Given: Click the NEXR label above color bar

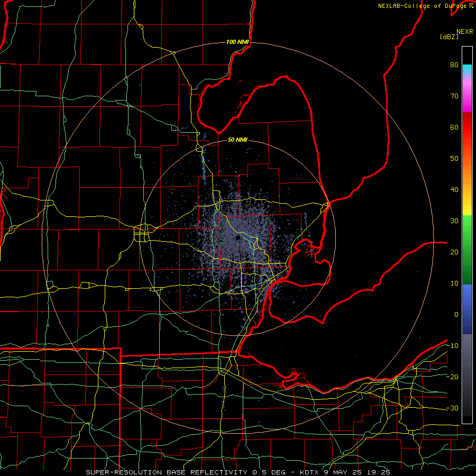Looking at the screenshot, I should pos(465,32).
